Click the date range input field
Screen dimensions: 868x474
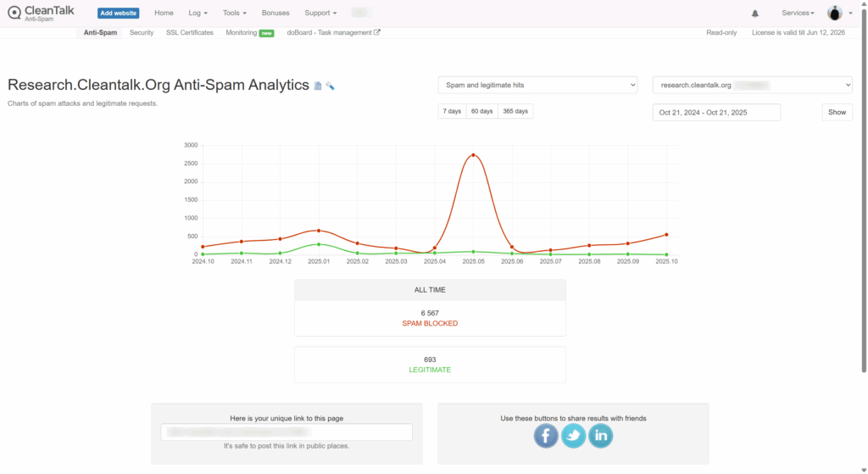point(716,113)
